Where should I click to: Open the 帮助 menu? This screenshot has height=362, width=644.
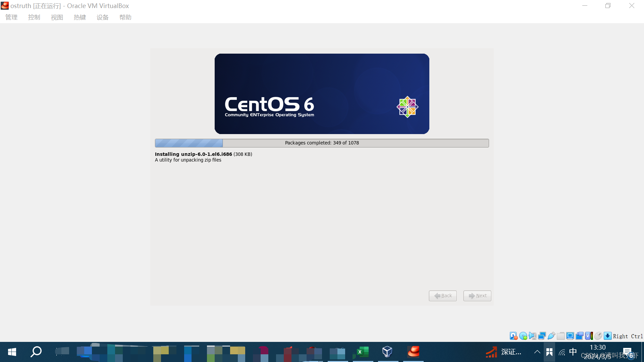click(125, 17)
